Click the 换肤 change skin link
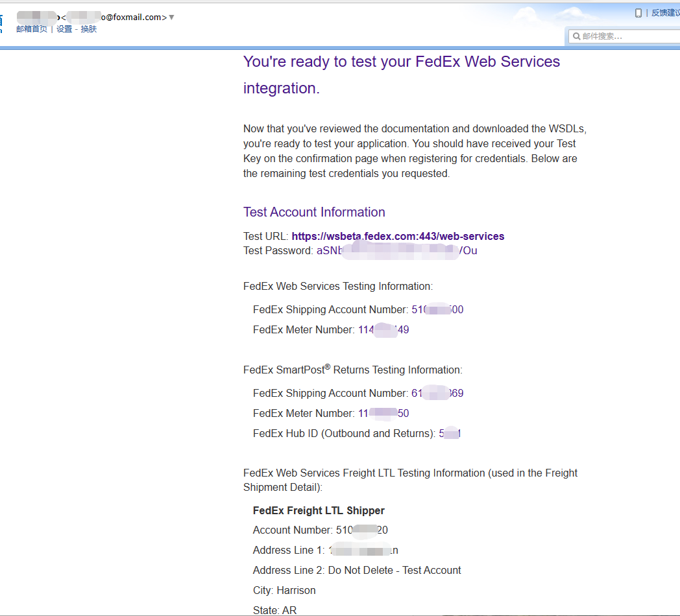The height and width of the screenshot is (616, 680). (x=88, y=29)
